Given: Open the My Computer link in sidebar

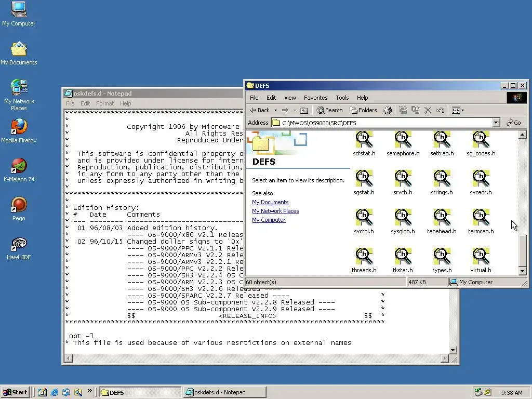Looking at the screenshot, I should coord(269,220).
